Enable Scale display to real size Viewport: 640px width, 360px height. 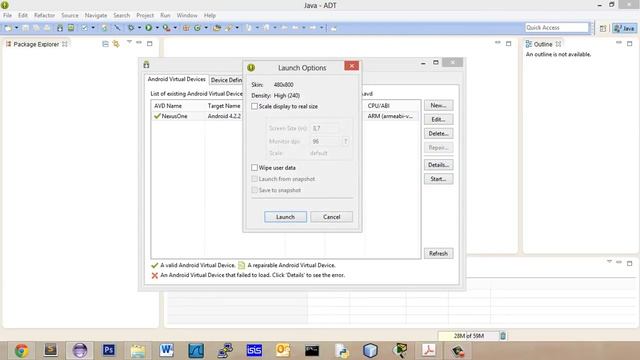(x=254, y=106)
